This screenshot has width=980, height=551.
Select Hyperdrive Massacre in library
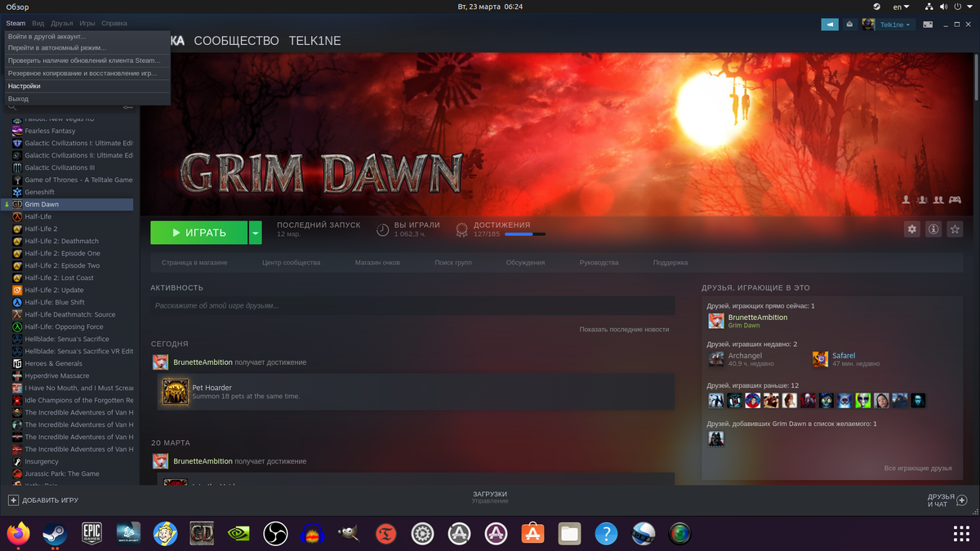[x=56, y=375]
